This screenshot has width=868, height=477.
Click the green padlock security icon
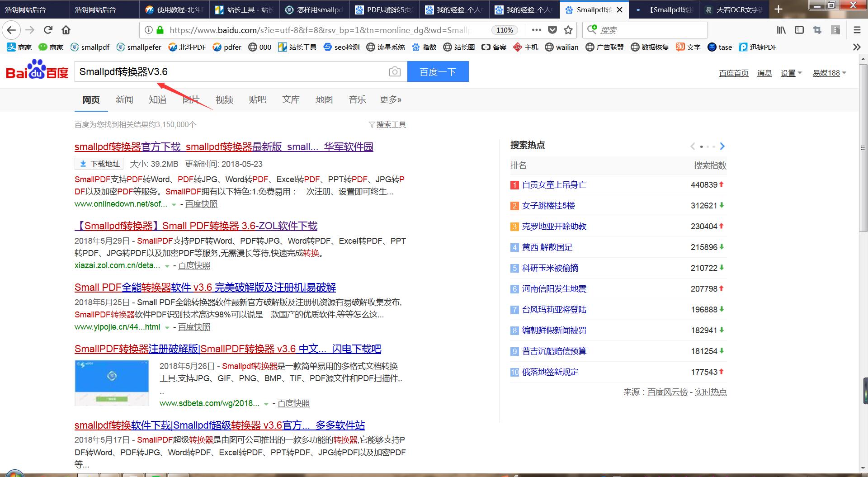point(160,30)
